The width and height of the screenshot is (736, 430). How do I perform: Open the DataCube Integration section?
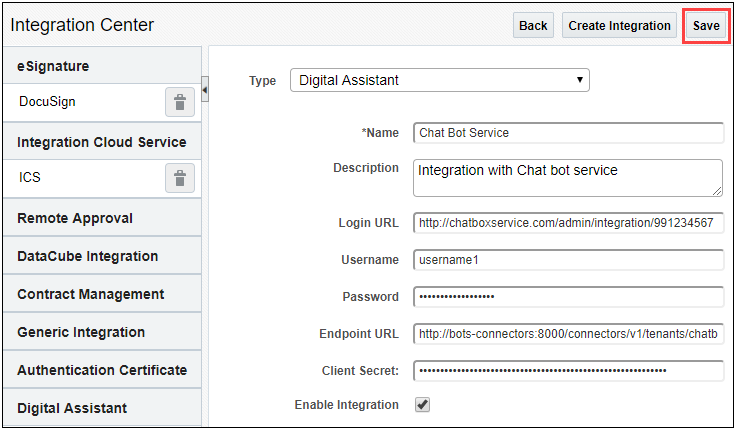pos(102,256)
